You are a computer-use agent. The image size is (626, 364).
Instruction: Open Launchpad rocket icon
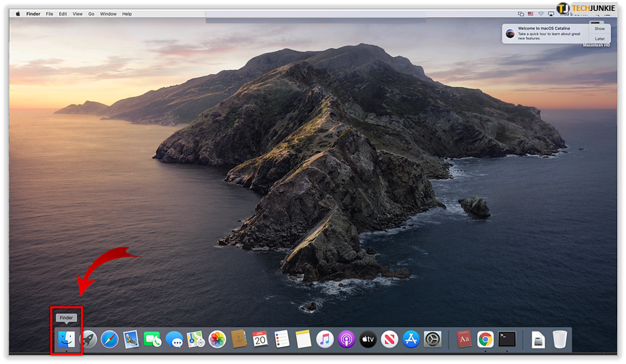[x=88, y=340]
